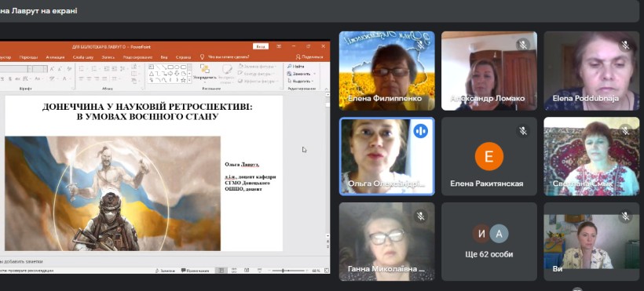This screenshot has width=644, height=291.
Task: Click zoom in plus in status bar
Action: click(307, 271)
